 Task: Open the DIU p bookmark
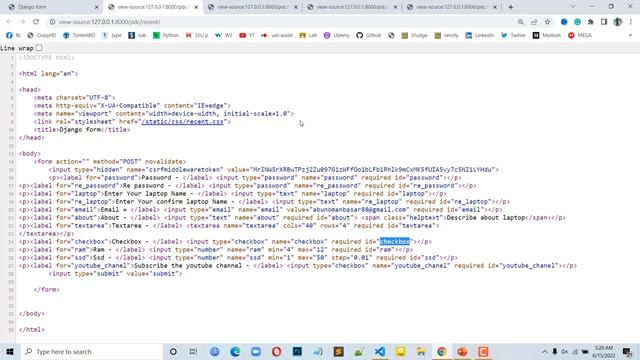click(x=197, y=36)
